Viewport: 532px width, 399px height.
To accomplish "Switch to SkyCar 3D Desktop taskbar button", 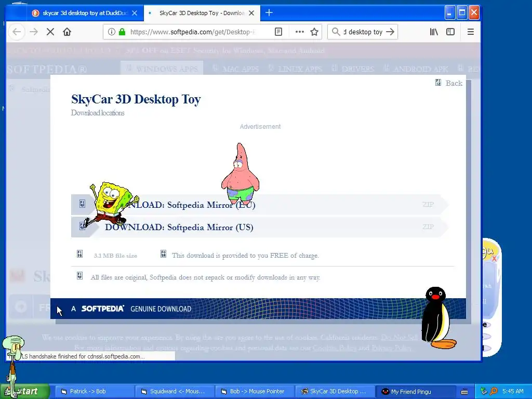I will (x=335, y=392).
